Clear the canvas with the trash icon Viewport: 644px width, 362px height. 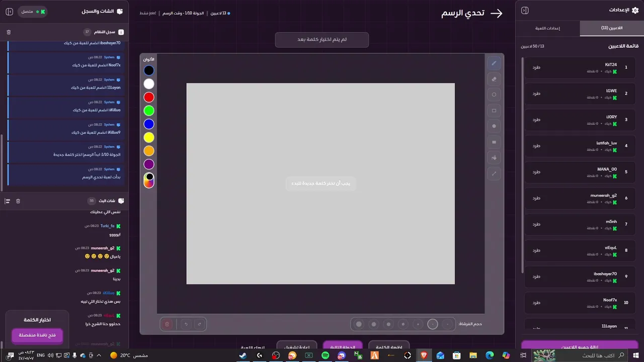click(x=168, y=324)
